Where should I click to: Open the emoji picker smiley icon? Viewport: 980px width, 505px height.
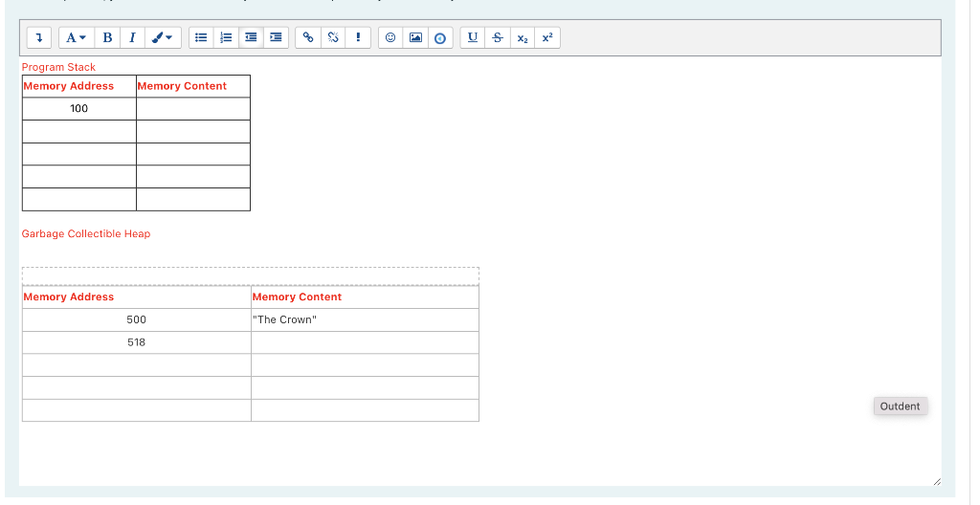[x=390, y=37]
